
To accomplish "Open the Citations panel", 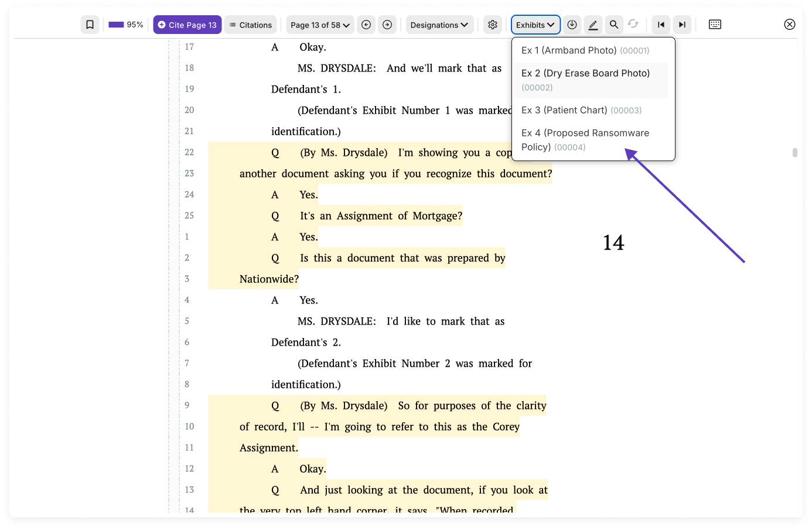I will pyautogui.click(x=251, y=24).
